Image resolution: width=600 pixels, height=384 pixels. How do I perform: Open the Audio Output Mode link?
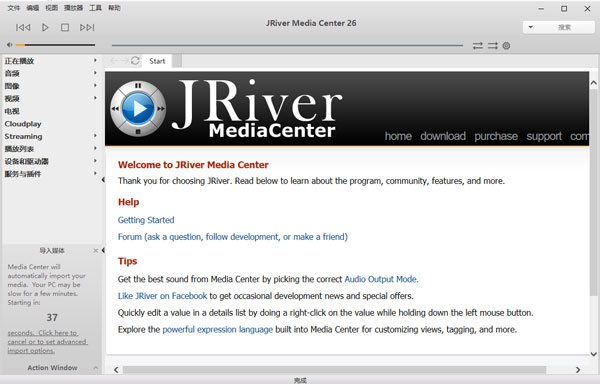[x=382, y=279]
